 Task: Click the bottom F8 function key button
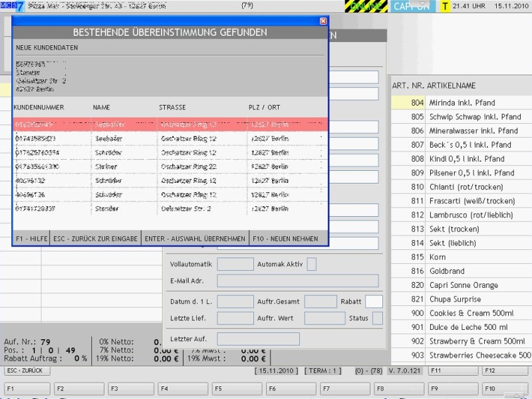tap(399, 388)
